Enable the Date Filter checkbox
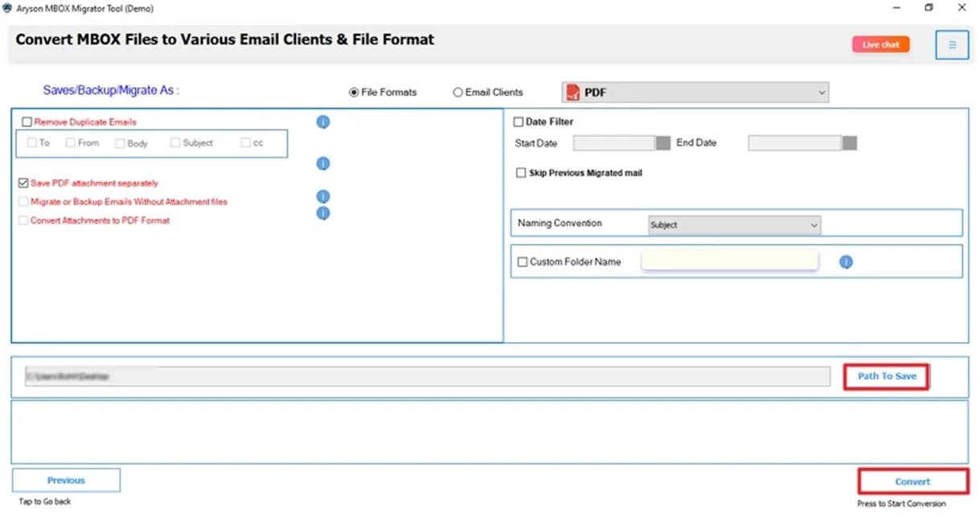The width and height of the screenshot is (980, 523). [x=519, y=122]
